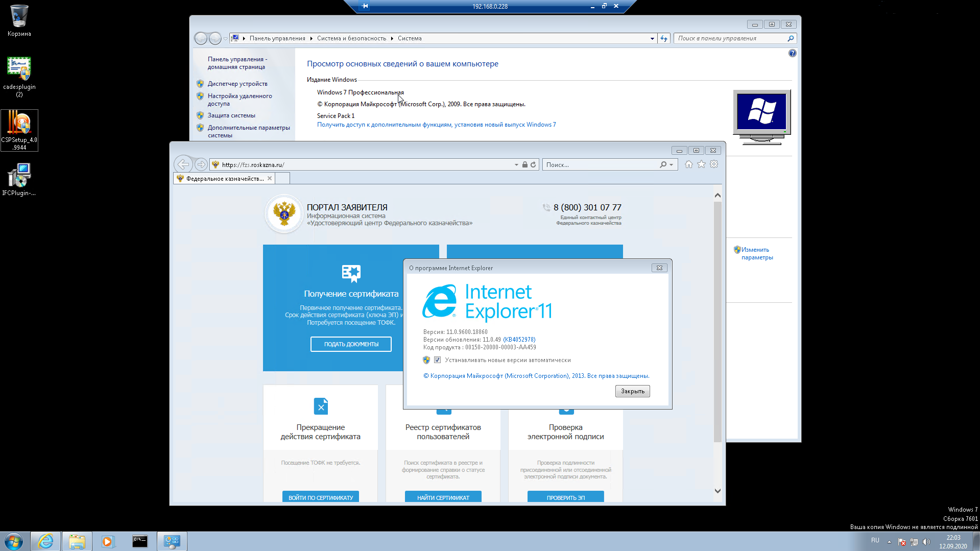Click the lock security icon in address bar
This screenshot has width=980, height=551.
525,164
